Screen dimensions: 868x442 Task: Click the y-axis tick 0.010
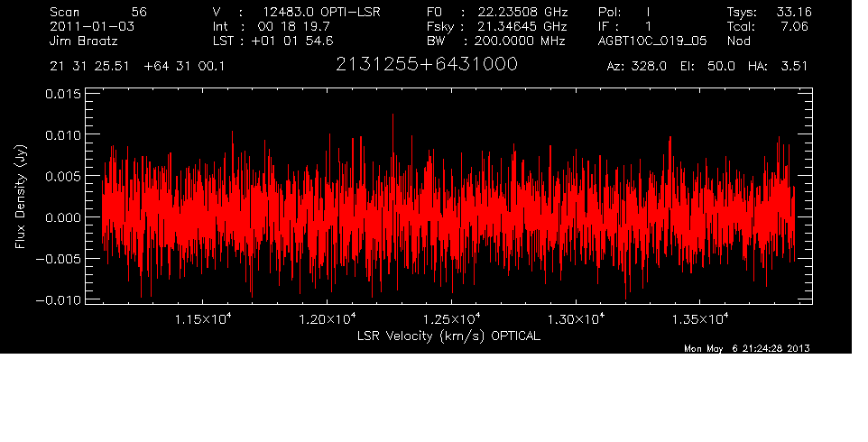62,135
